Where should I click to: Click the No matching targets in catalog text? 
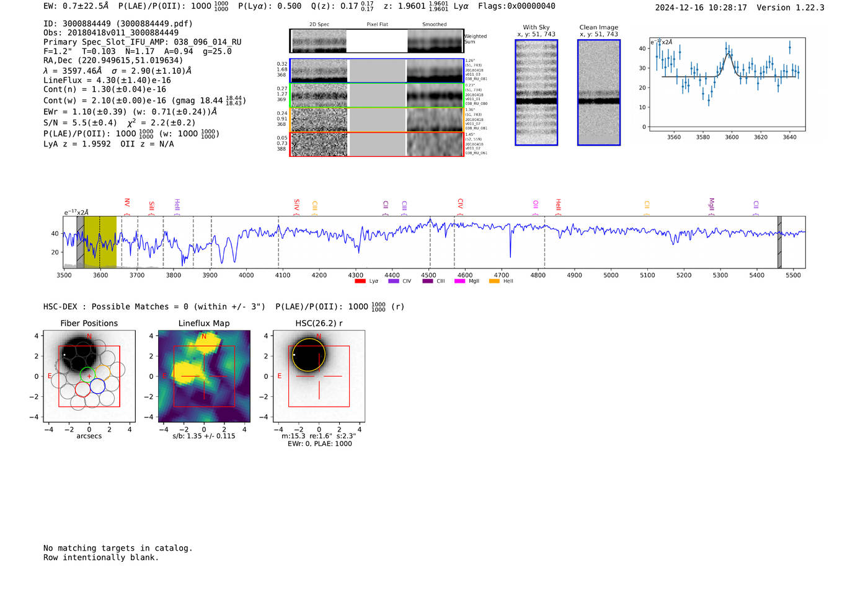(118, 548)
